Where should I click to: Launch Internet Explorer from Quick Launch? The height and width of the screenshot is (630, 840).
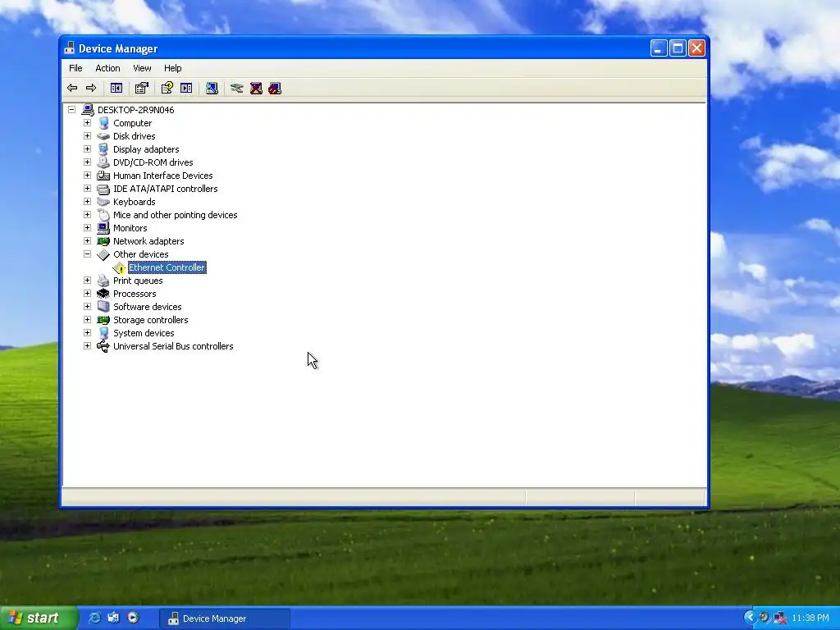(94, 618)
